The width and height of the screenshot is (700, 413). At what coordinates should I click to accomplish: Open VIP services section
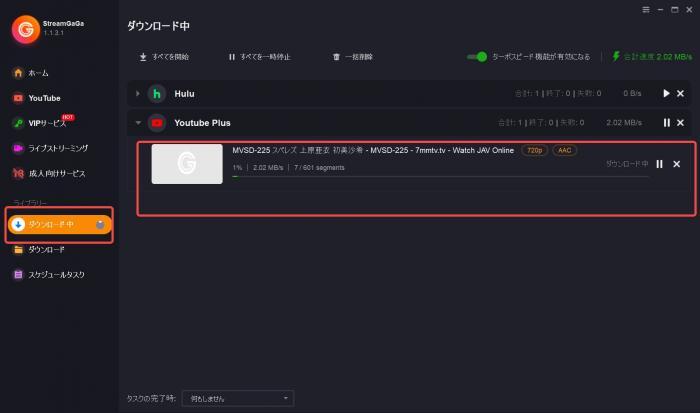pyautogui.click(x=43, y=123)
